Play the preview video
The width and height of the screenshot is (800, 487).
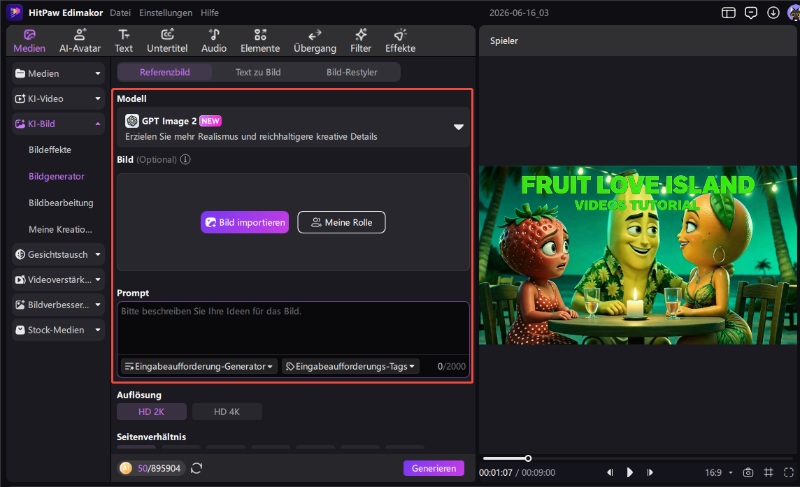point(630,473)
